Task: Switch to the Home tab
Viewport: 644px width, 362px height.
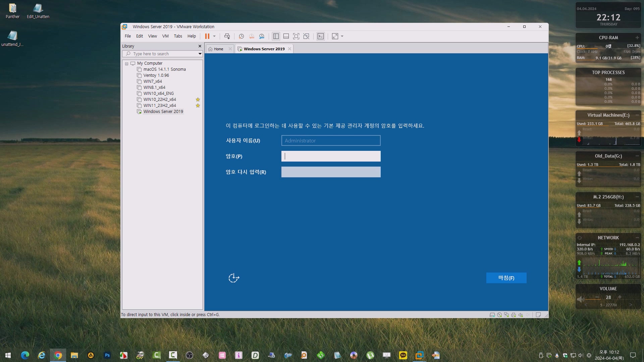Action: tap(218, 49)
